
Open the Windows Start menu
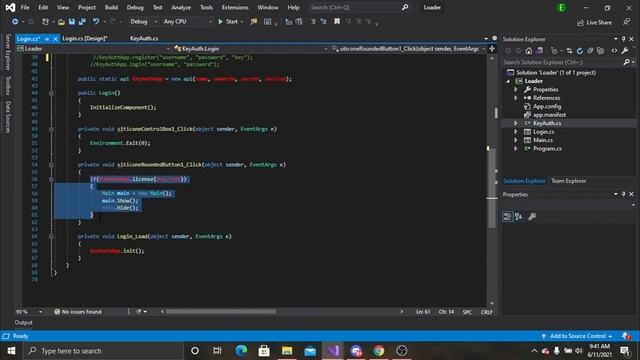tap(11, 351)
